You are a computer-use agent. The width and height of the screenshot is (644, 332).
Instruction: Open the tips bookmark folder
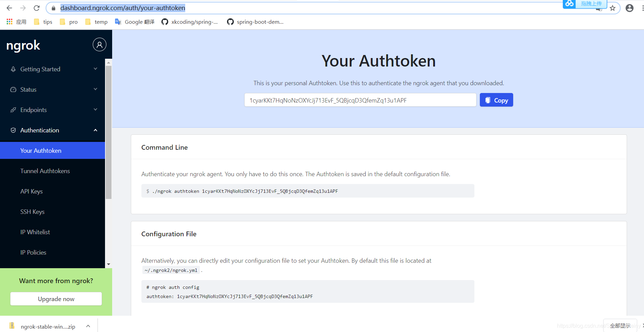[43, 22]
